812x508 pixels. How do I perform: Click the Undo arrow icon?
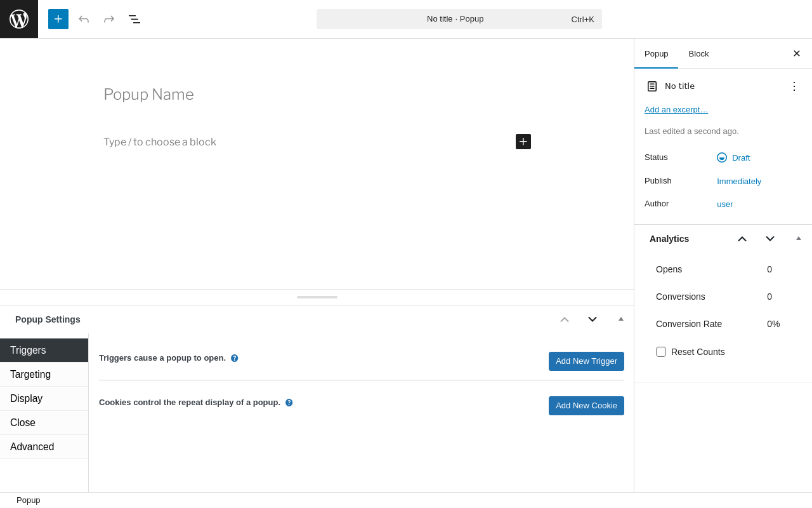pyautogui.click(x=84, y=19)
